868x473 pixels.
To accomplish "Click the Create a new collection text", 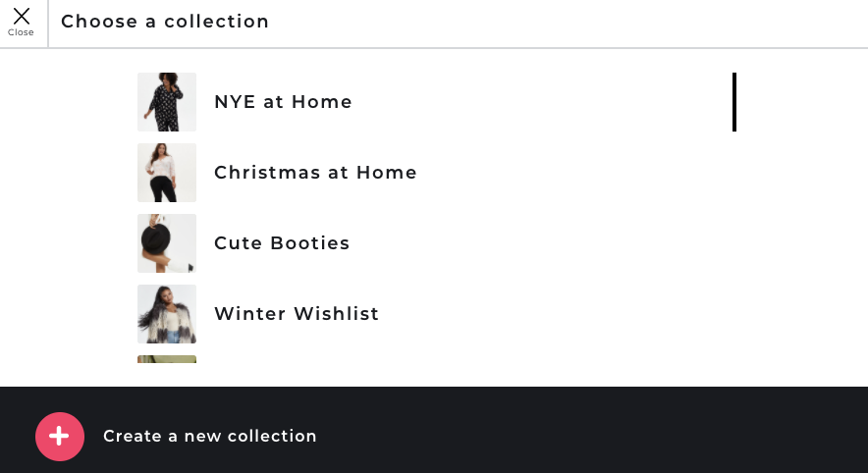I will pos(210,436).
